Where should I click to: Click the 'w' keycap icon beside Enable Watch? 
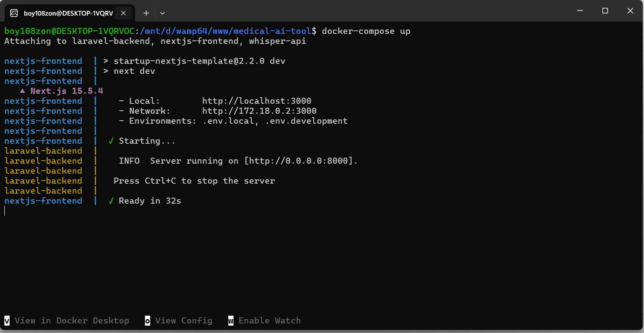(231, 320)
